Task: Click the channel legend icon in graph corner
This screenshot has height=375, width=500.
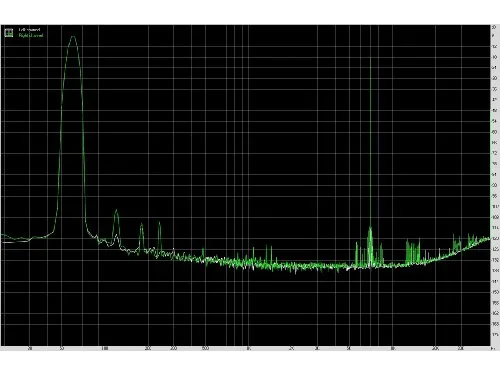Action: (9, 33)
